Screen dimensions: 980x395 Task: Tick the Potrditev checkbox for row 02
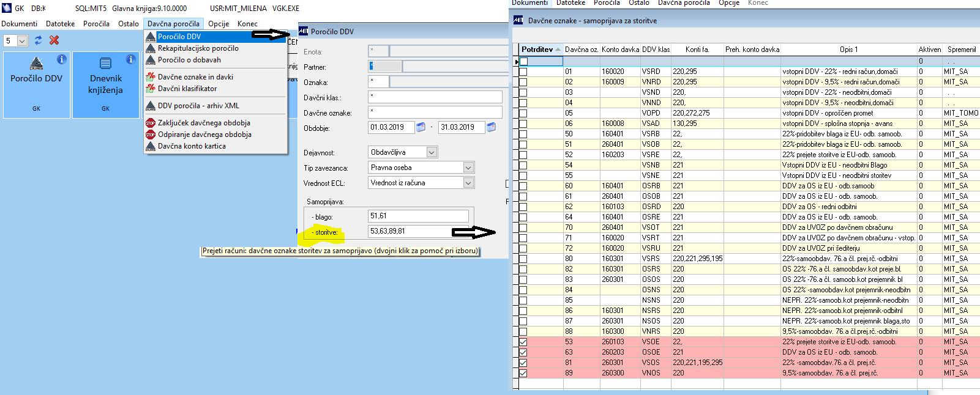pyautogui.click(x=523, y=82)
